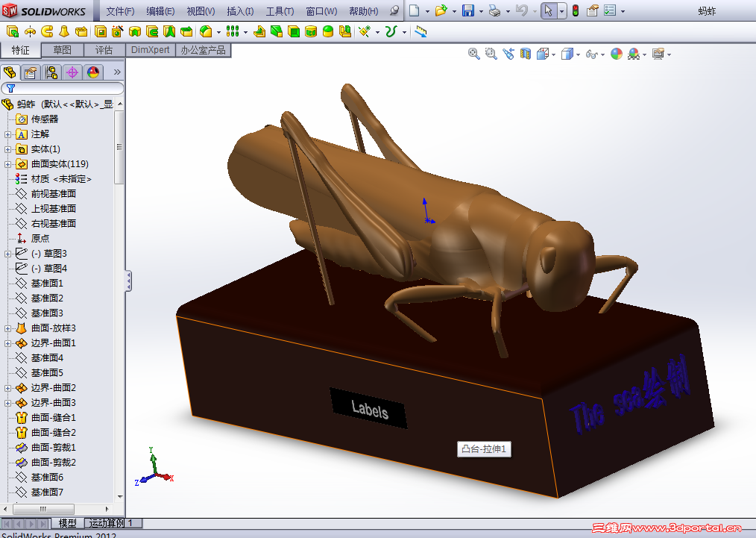This screenshot has width=756, height=538.
Task: Click the Save floppy disk icon
Action: [467, 10]
